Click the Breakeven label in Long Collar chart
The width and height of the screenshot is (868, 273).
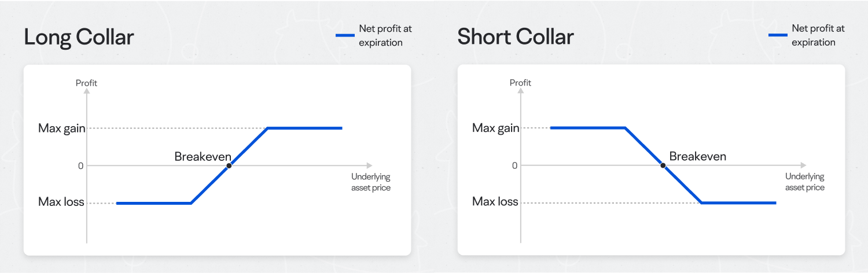click(x=203, y=156)
